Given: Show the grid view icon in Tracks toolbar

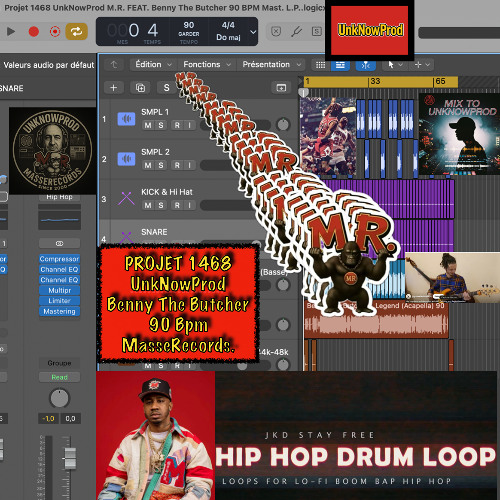Looking at the screenshot, I should tap(320, 65).
